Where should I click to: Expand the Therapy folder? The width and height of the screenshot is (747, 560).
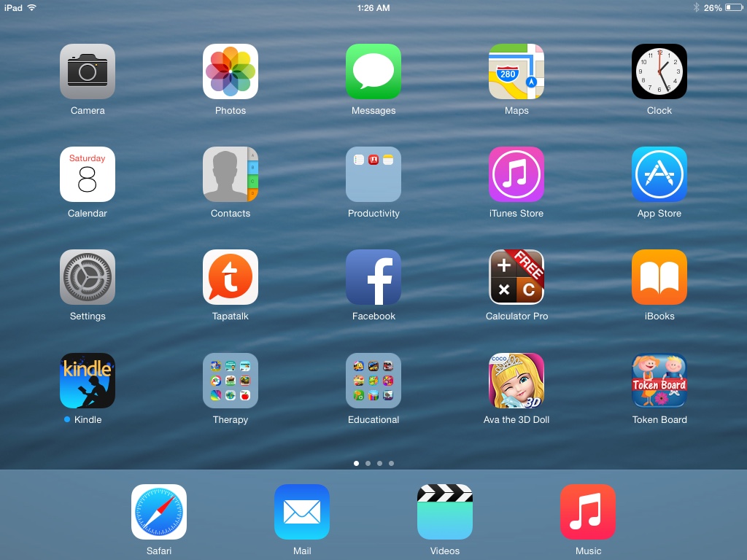pos(230,381)
